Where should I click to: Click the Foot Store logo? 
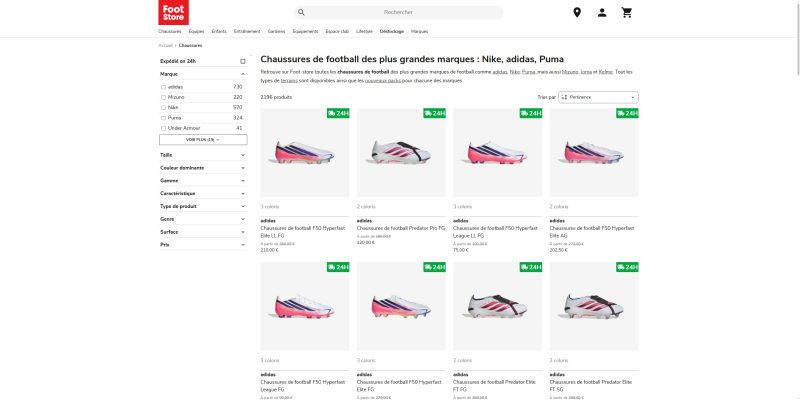(173, 12)
